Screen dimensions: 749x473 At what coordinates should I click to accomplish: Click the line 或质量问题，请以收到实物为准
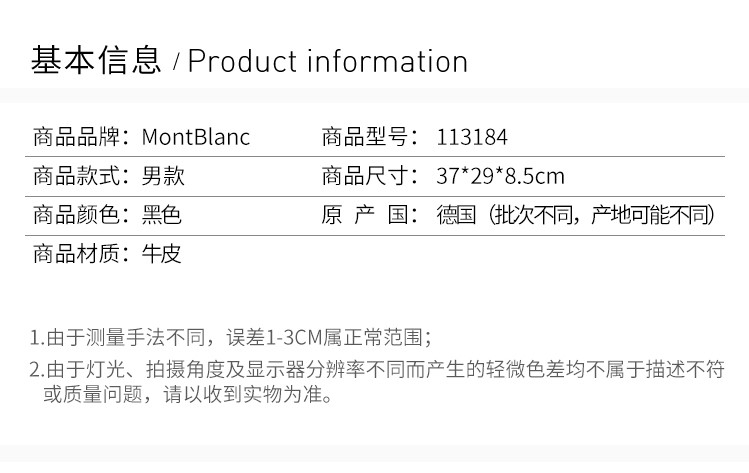[185, 395]
